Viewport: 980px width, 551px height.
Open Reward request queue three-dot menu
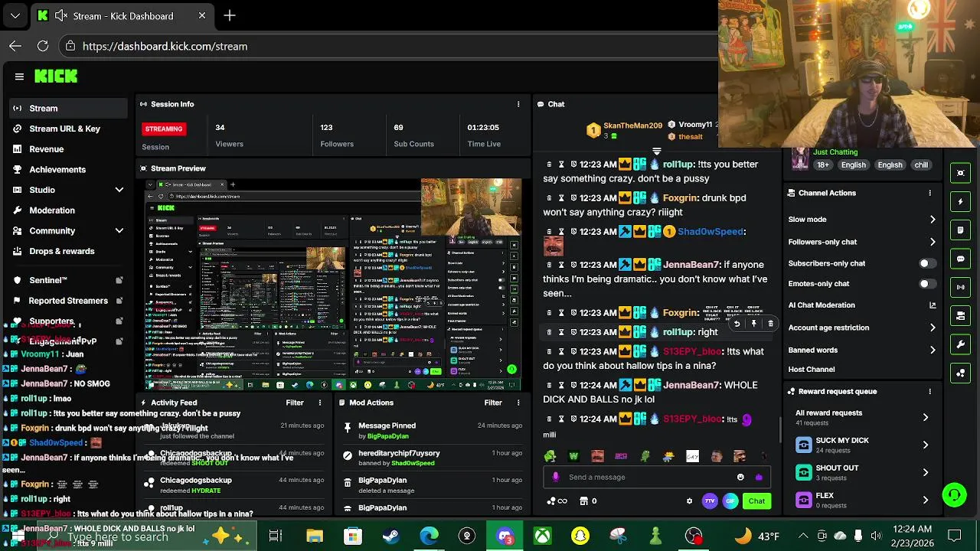(x=930, y=391)
